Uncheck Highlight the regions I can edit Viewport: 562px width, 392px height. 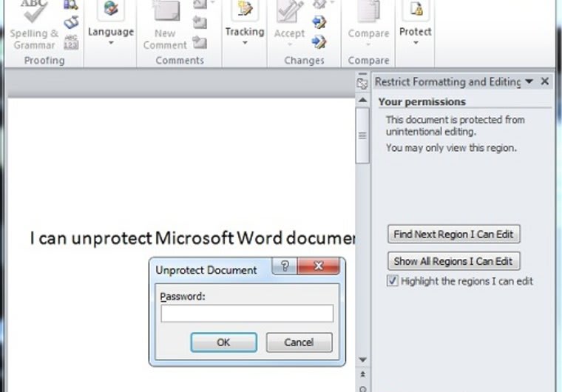point(393,280)
